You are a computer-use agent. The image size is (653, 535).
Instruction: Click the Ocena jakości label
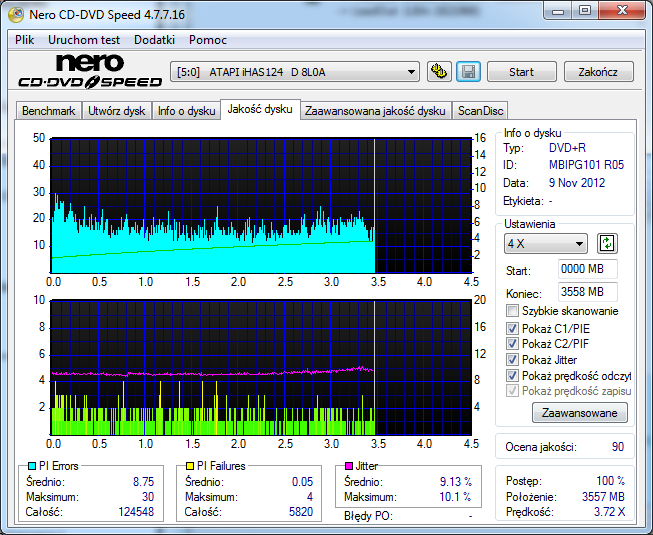pyautogui.click(x=541, y=447)
